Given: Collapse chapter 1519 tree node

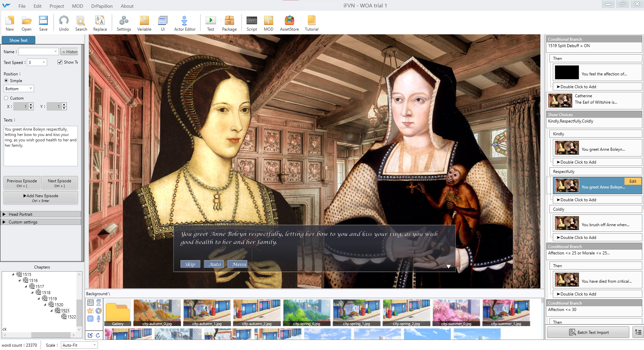Looking at the screenshot, I should pyautogui.click(x=39, y=299).
